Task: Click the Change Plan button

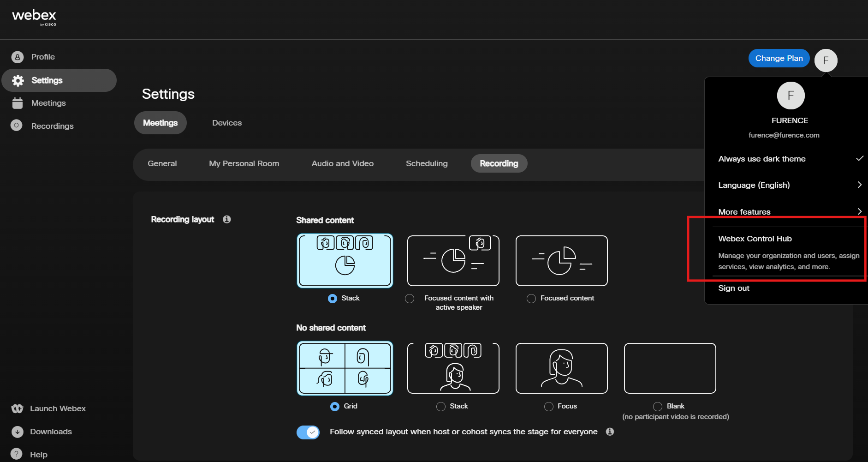Action: (779, 58)
